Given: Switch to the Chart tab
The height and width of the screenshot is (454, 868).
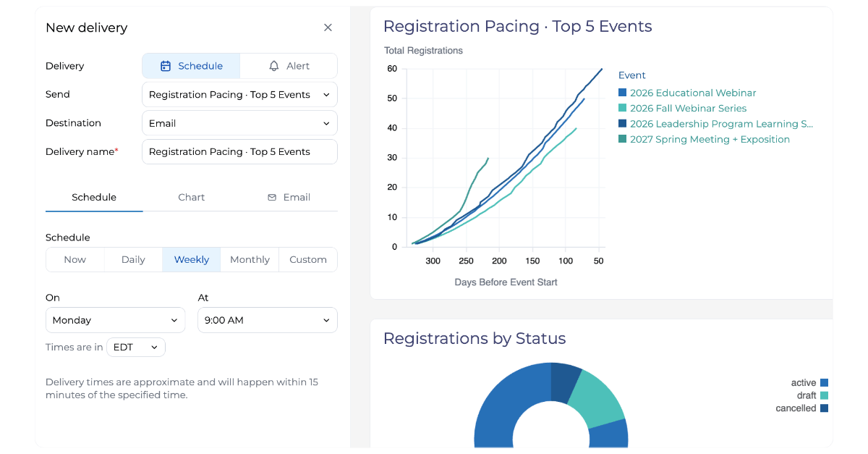Looking at the screenshot, I should tap(192, 197).
